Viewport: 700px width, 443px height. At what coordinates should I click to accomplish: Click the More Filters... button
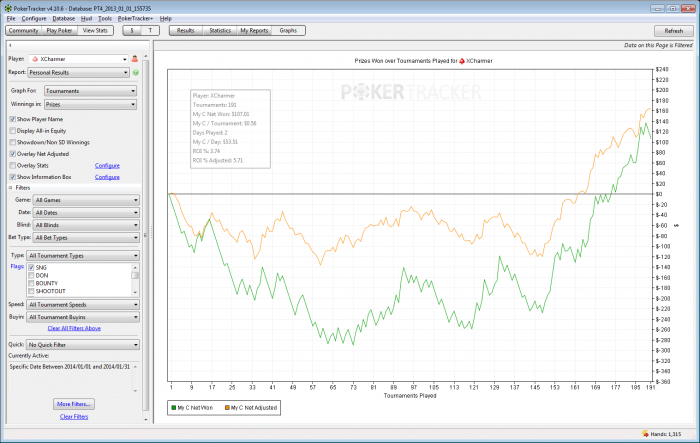[x=74, y=403]
